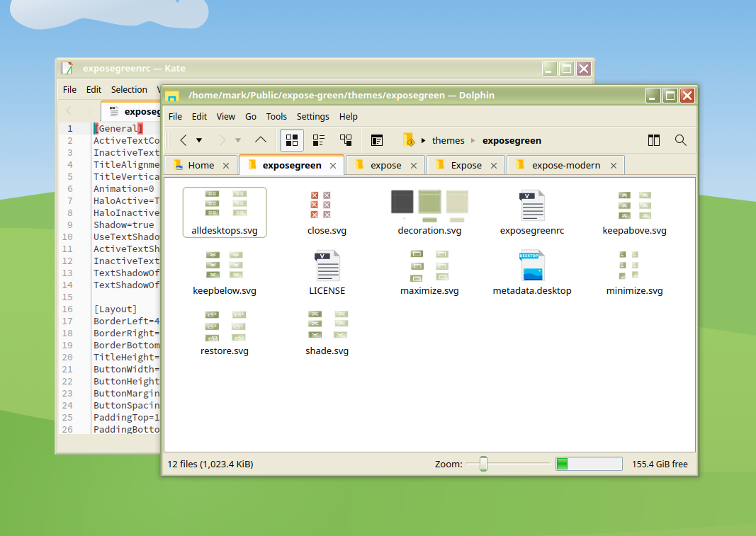Click the [Layout] line in Kate
The width and height of the screenshot is (756, 536).
[115, 309]
